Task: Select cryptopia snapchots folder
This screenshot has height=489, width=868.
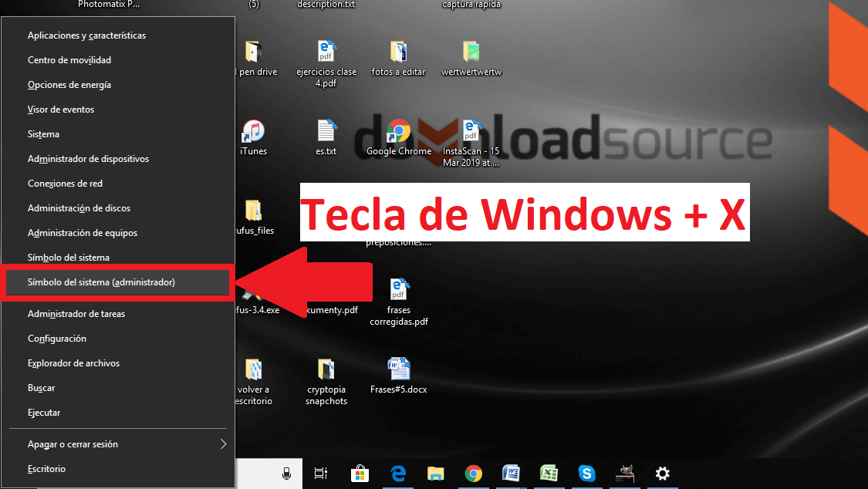Action: tap(326, 370)
